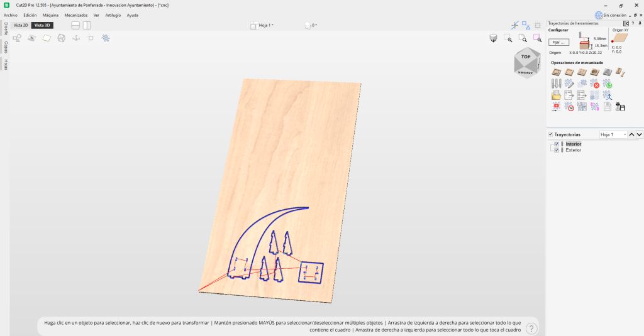Screen dimensions: 644x336
Task: Toggle snap to geometry star icon
Action: [514, 26]
